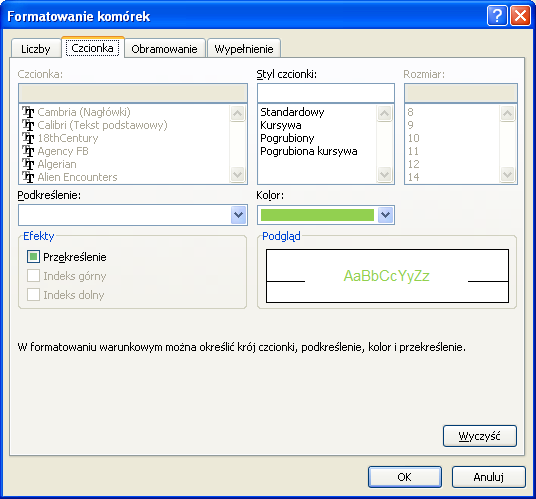
Task: Open the Podkreślenie dropdown
Action: pos(238,215)
